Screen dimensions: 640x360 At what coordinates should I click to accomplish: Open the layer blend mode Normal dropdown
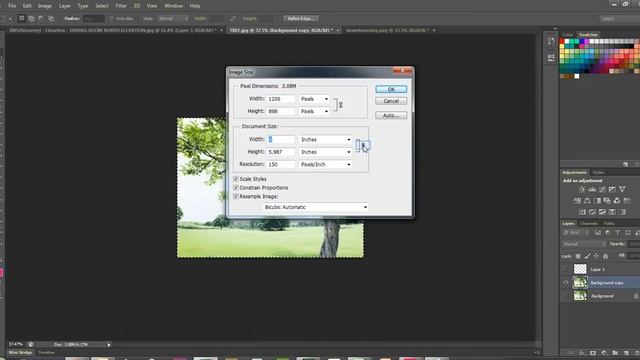point(584,244)
